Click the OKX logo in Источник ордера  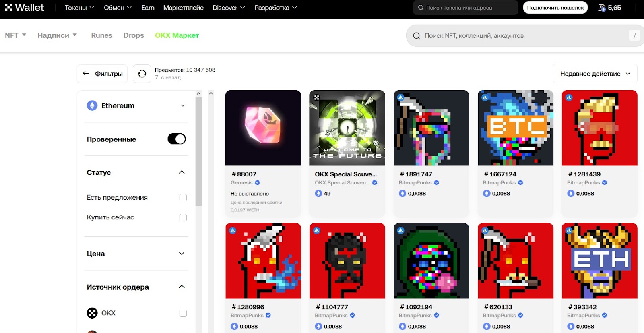(92, 313)
